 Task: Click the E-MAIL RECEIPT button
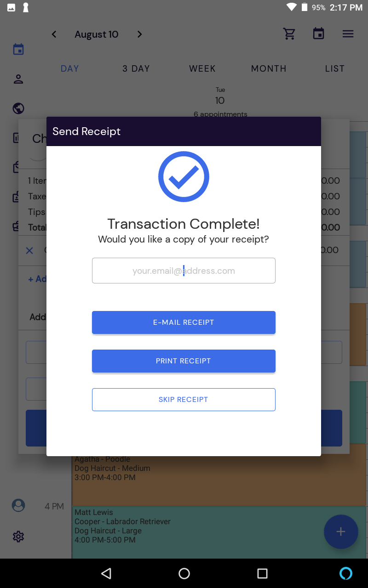pos(184,322)
